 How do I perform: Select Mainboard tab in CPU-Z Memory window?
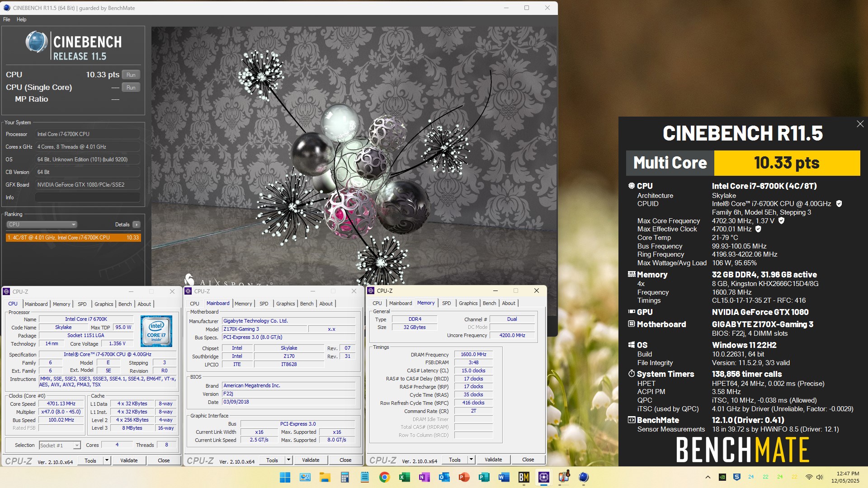click(401, 303)
